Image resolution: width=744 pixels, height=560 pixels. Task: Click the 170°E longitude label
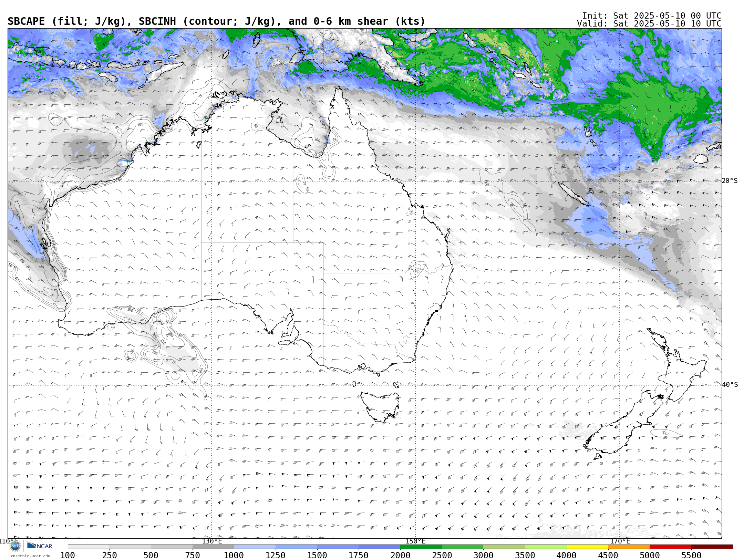tap(620, 541)
